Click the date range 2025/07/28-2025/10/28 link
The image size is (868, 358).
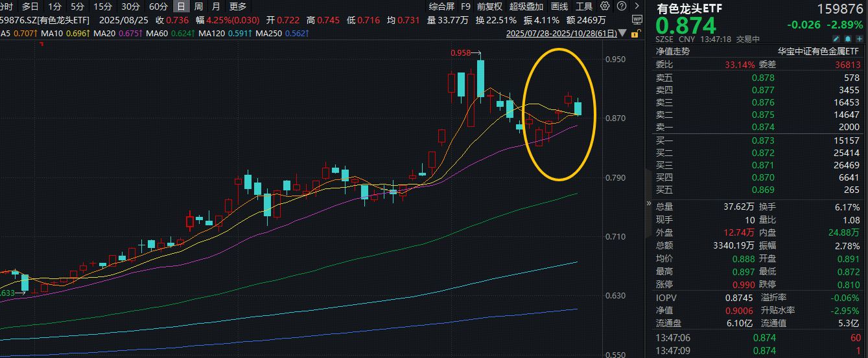point(561,32)
